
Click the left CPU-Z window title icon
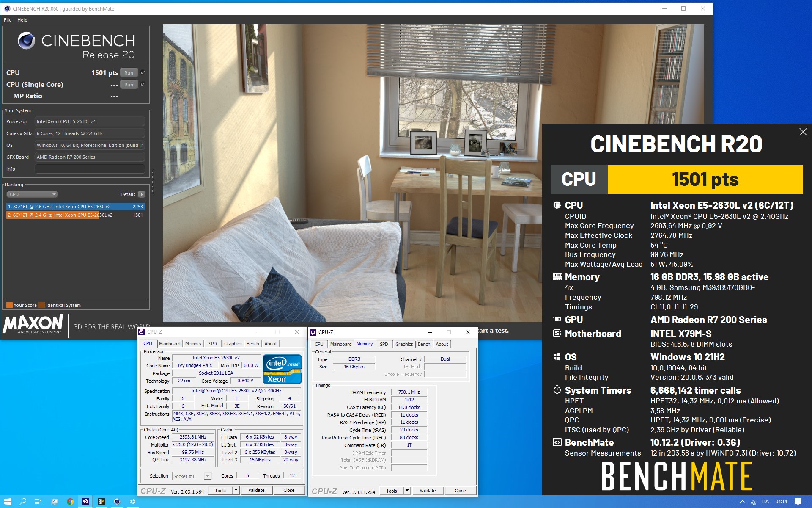click(x=142, y=332)
